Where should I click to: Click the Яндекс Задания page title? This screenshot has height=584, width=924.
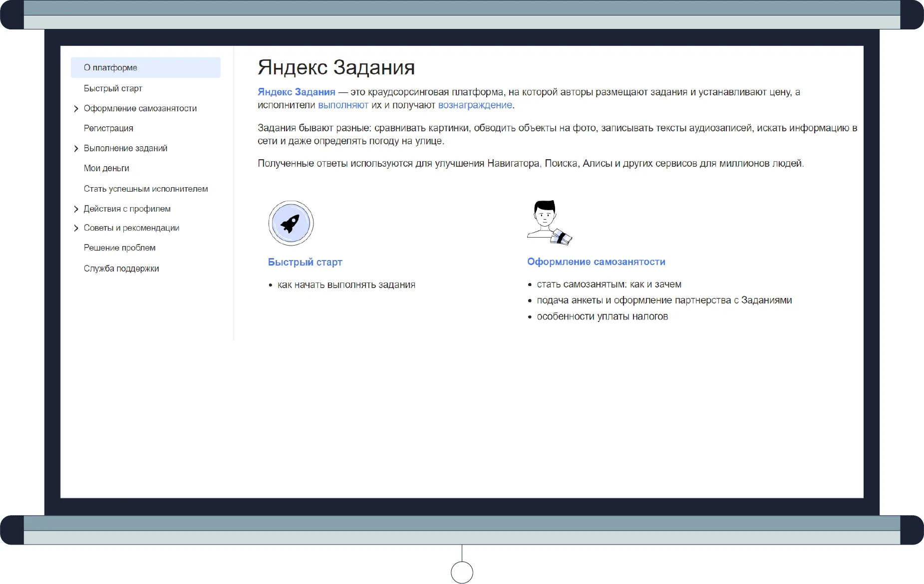coord(336,67)
